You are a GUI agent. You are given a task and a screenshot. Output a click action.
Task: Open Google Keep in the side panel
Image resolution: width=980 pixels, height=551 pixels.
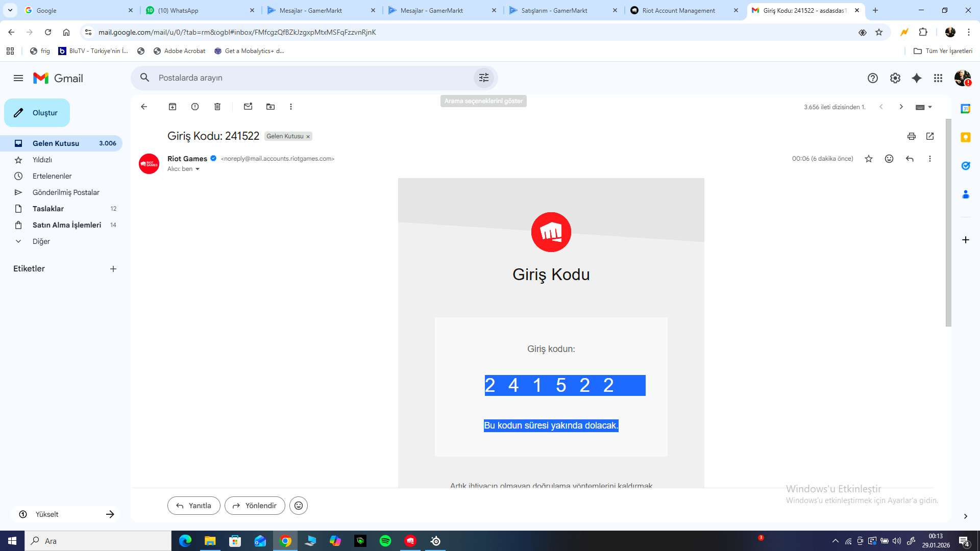point(966,137)
